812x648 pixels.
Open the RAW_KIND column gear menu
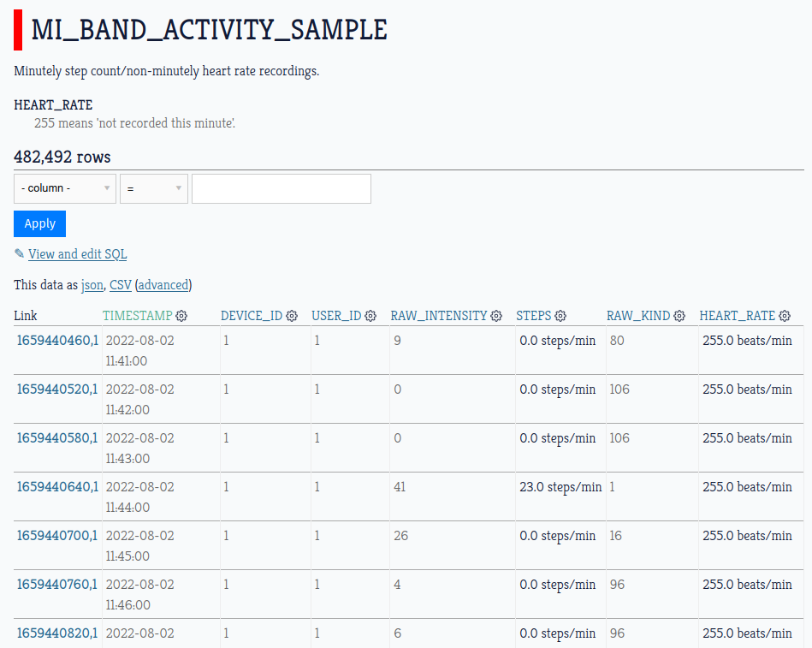pyautogui.click(x=679, y=316)
